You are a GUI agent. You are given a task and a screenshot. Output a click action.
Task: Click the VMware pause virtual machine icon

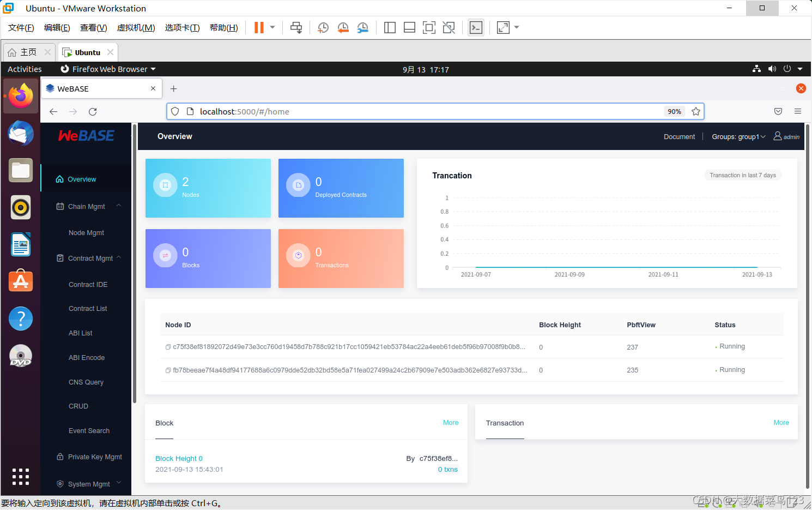[259, 27]
